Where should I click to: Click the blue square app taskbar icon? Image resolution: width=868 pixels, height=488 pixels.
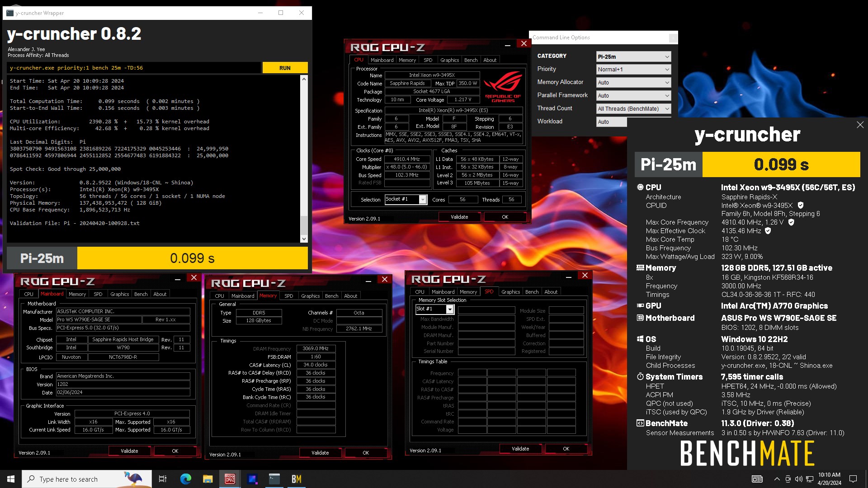tap(252, 479)
